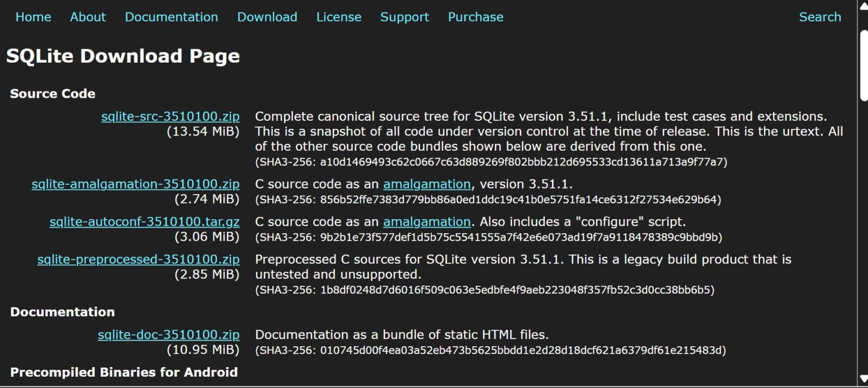868x388 pixels.
Task: Download sqlite-src-3510100.zip source tree
Action: tap(171, 116)
